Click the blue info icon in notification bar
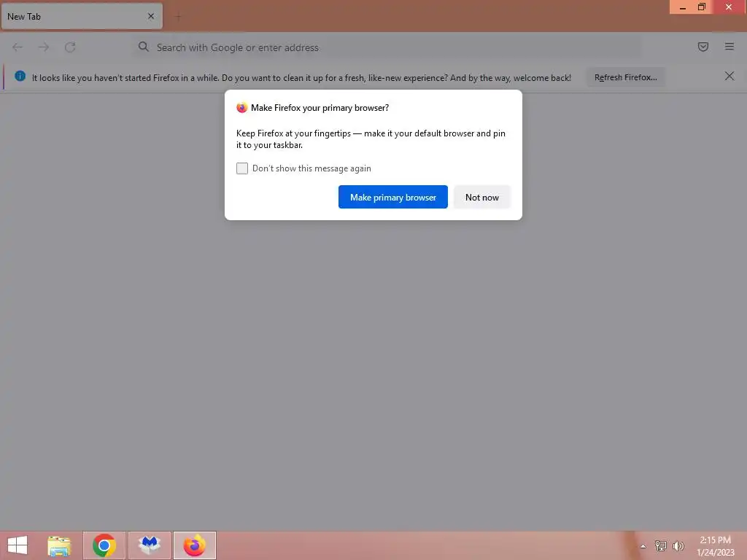 pyautogui.click(x=20, y=76)
